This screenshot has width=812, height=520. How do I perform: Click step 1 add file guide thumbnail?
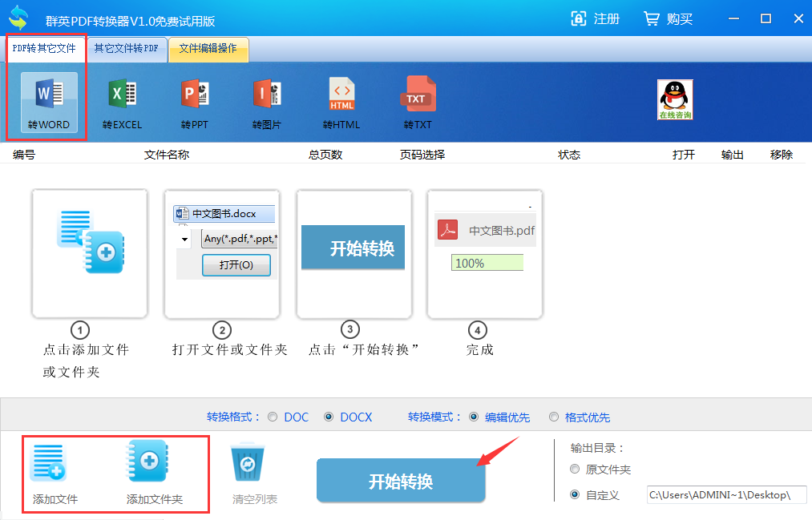coord(90,253)
